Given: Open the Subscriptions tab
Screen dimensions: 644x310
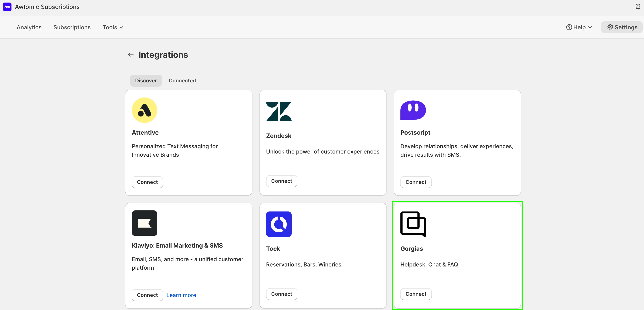Looking at the screenshot, I should 72,27.
